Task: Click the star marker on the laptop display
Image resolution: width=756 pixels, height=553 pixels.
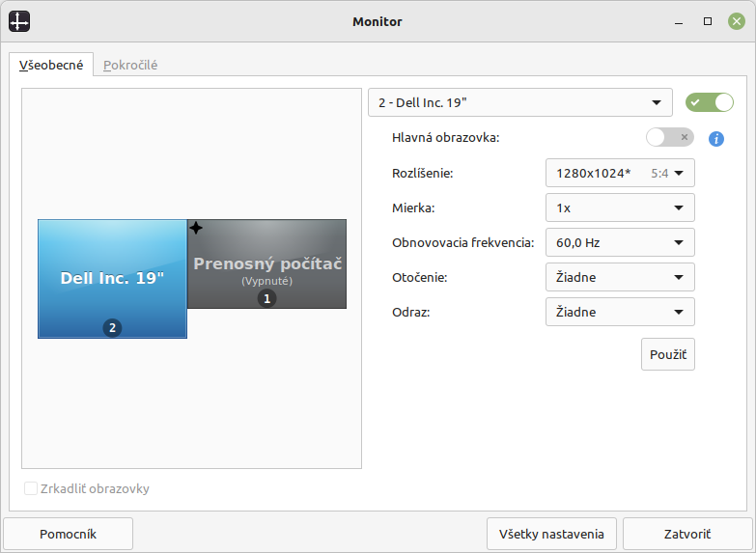Action: point(196,229)
